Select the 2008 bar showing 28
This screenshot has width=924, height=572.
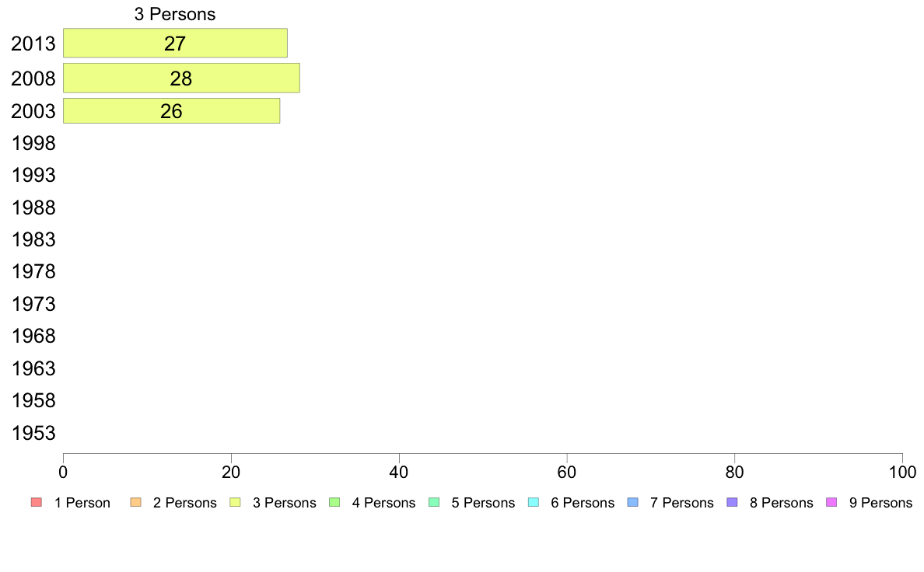pyautogui.click(x=181, y=78)
